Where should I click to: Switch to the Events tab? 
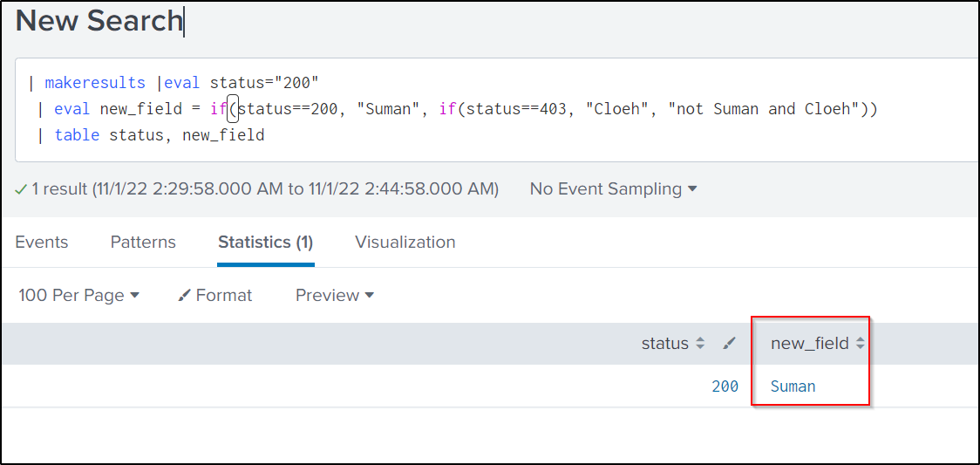(x=42, y=243)
